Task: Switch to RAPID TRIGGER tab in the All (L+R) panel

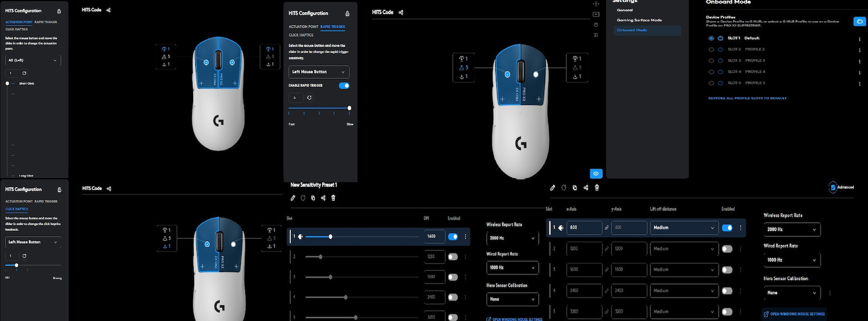Action: coord(46,22)
